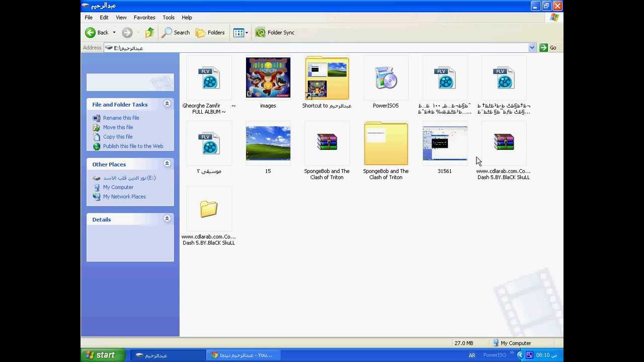The height and width of the screenshot is (362, 644).
Task: Click PowerISO in the taskbar tray
Action: (x=495, y=355)
